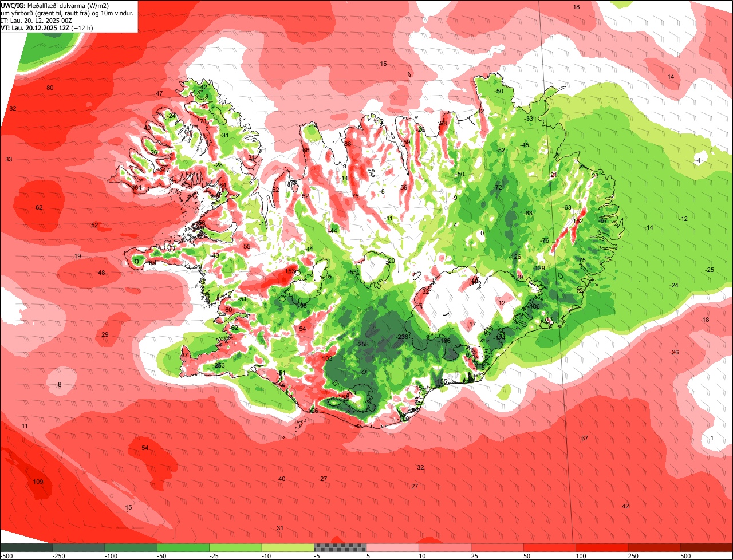The width and height of the screenshot is (733, 560).
Task: Click the checkered -5 to 5 legend swatch
Action: 340,548
